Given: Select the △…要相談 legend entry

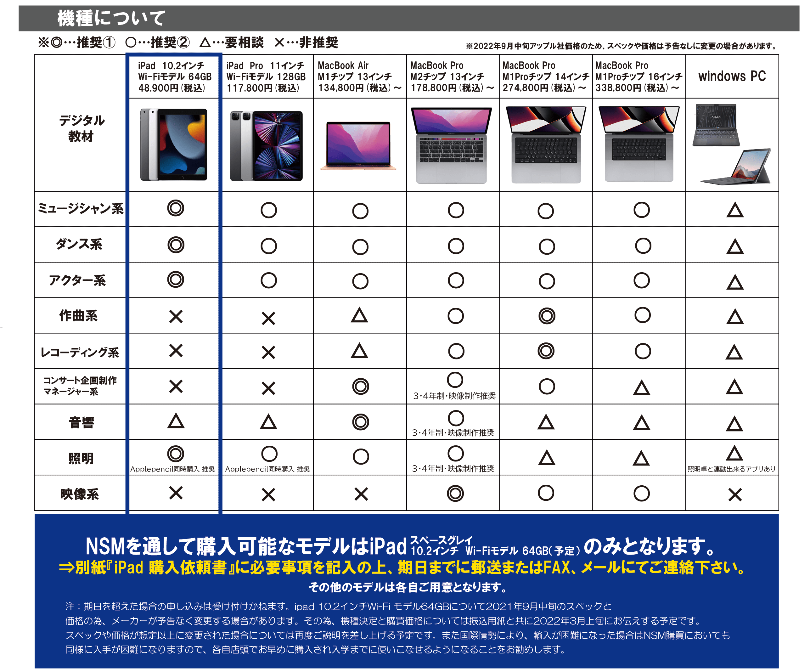Looking at the screenshot, I should pyautogui.click(x=232, y=42).
